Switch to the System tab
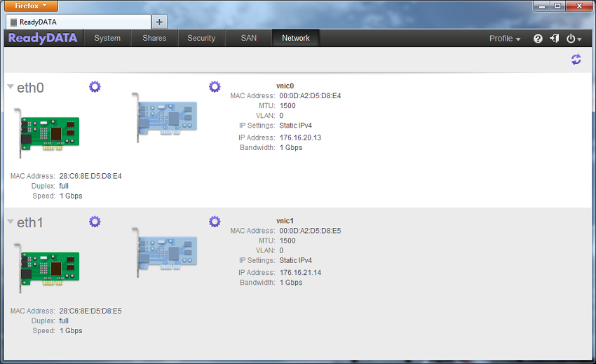Viewport: 596px width, 364px height. [107, 38]
